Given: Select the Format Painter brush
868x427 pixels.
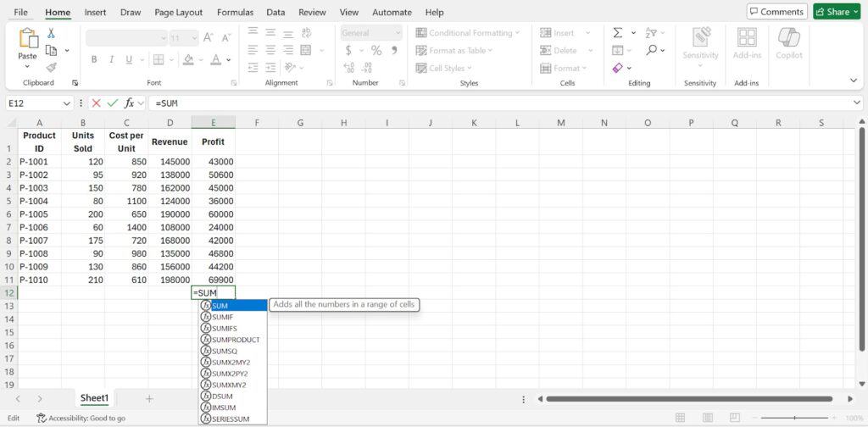Looking at the screenshot, I should tap(51, 68).
